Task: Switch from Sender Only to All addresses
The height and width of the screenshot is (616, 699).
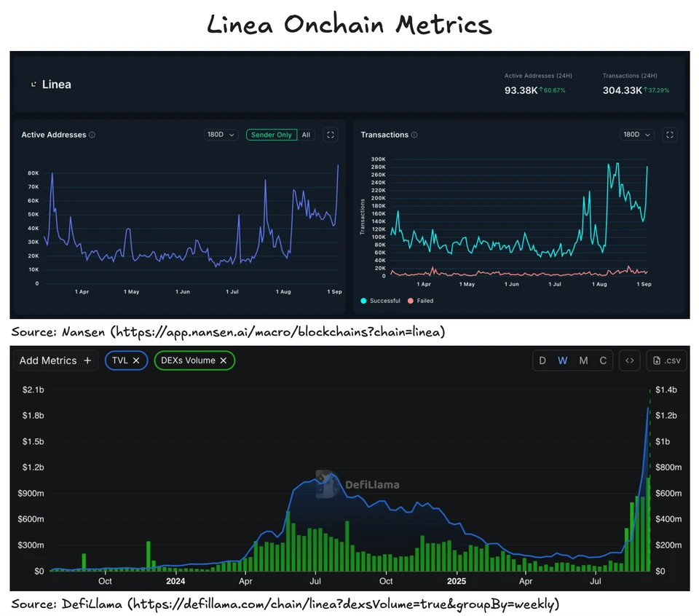Action: tap(306, 135)
